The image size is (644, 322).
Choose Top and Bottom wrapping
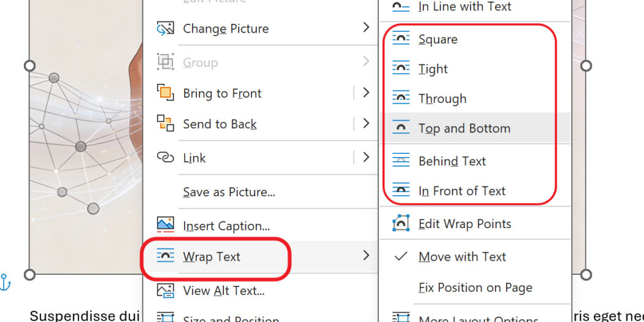pos(464,128)
